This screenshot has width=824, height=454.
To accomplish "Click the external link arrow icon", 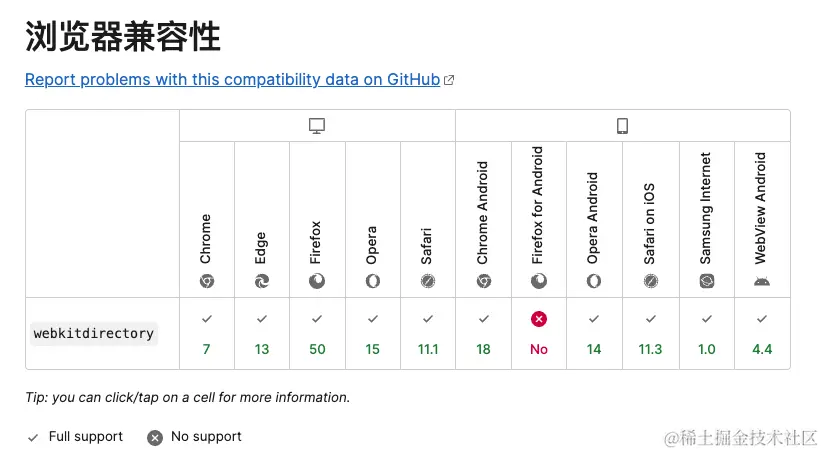I will tap(449, 80).
